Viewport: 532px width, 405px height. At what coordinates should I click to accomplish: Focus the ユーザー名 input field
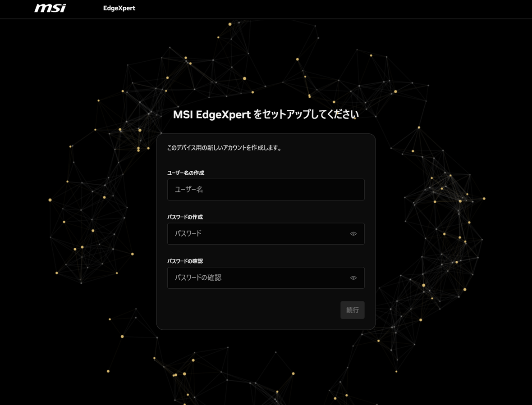pos(266,190)
